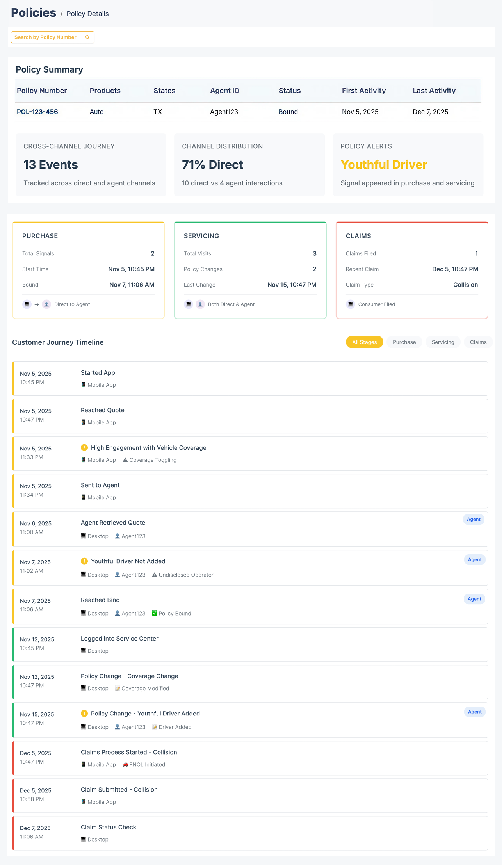The height and width of the screenshot is (865, 504).
Task: Click the warning icon beside Youthful Driver Not Added
Action: click(84, 561)
